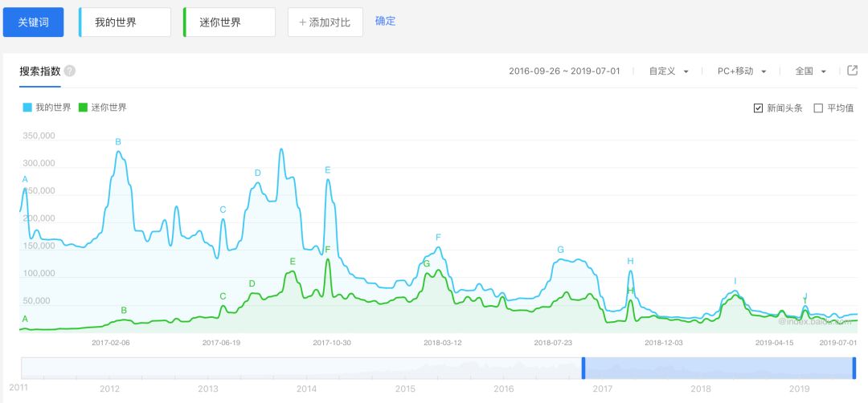Click the 350,000 y-axis label

[39, 136]
